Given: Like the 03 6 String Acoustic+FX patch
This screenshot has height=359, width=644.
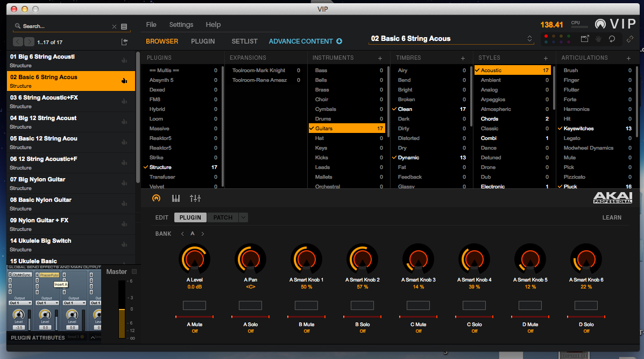Looking at the screenshot, I should 124,101.
